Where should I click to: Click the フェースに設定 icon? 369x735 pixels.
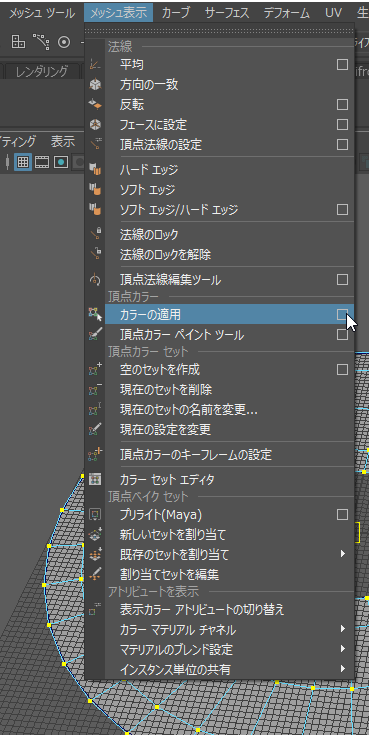point(95,125)
